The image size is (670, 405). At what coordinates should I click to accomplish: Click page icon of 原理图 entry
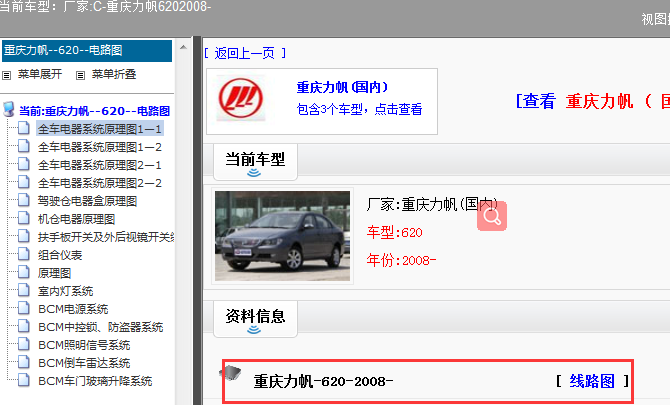point(24,272)
